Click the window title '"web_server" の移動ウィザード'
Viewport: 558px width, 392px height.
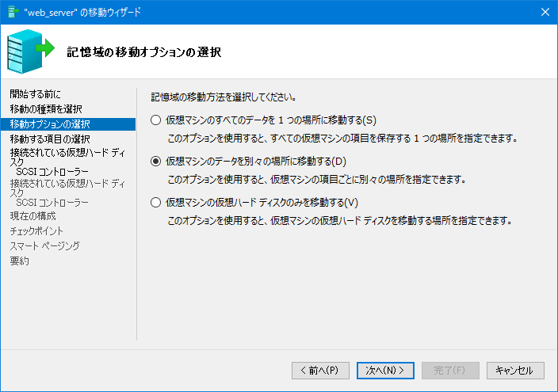82,13
